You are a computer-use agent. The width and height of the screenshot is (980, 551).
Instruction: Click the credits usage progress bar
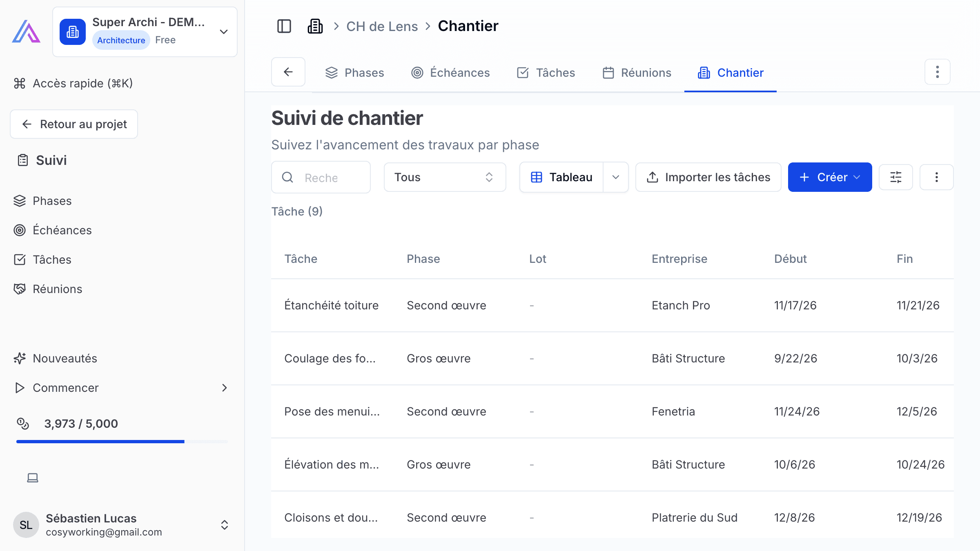(122, 442)
